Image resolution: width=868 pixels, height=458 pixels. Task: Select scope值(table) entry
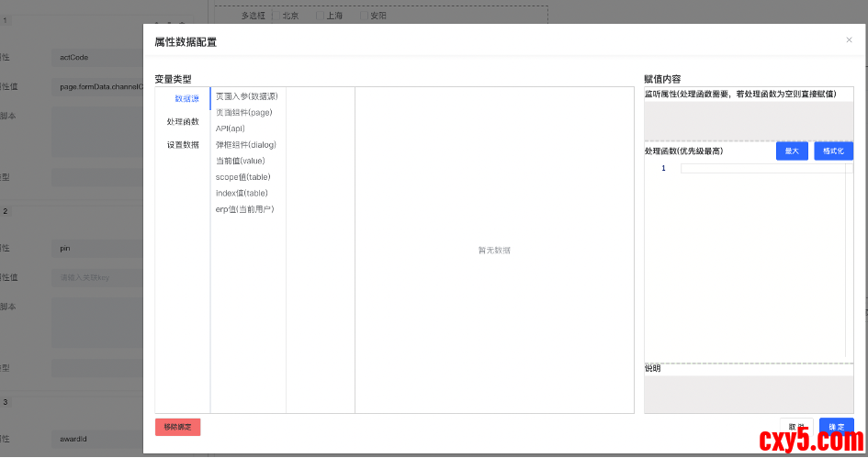coord(242,177)
